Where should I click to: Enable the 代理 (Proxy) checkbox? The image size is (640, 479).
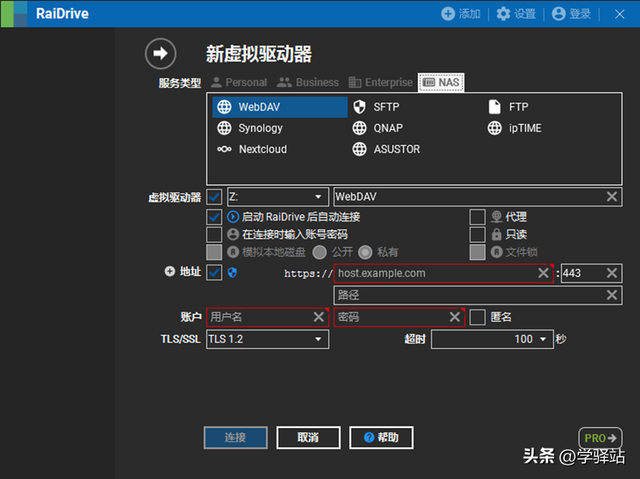tap(477, 217)
